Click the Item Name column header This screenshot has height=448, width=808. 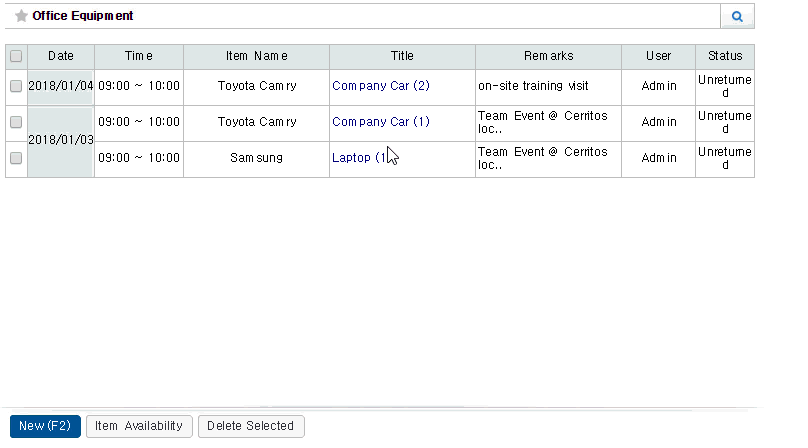[257, 56]
